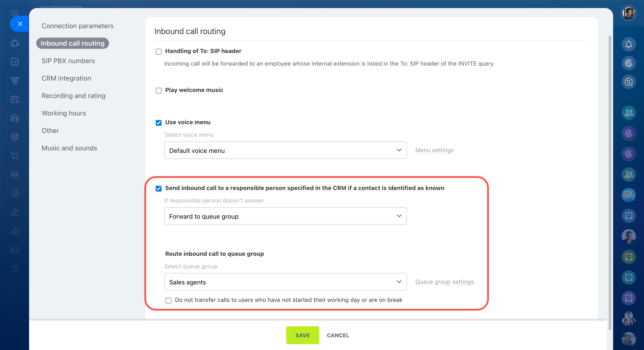644x350 pixels.
Task: Click the notifications bell icon
Action: 628,45
